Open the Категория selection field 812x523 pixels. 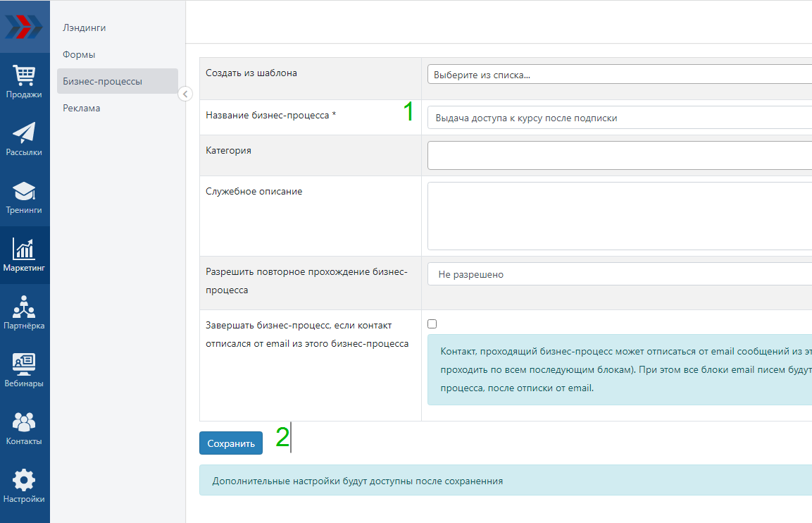tap(620, 156)
